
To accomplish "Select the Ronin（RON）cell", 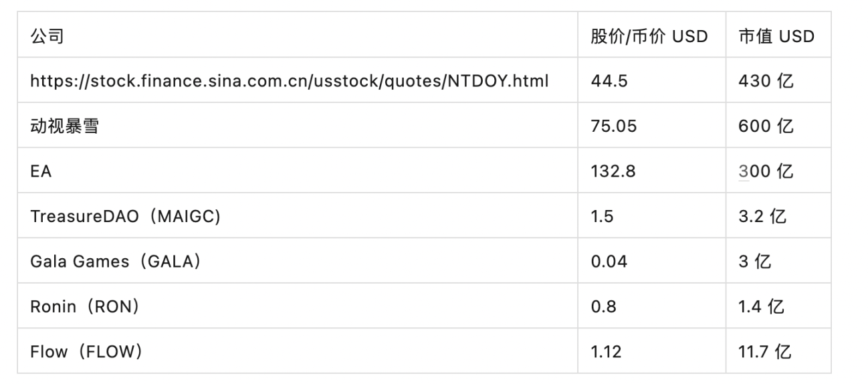I will pyautogui.click(x=85, y=306).
